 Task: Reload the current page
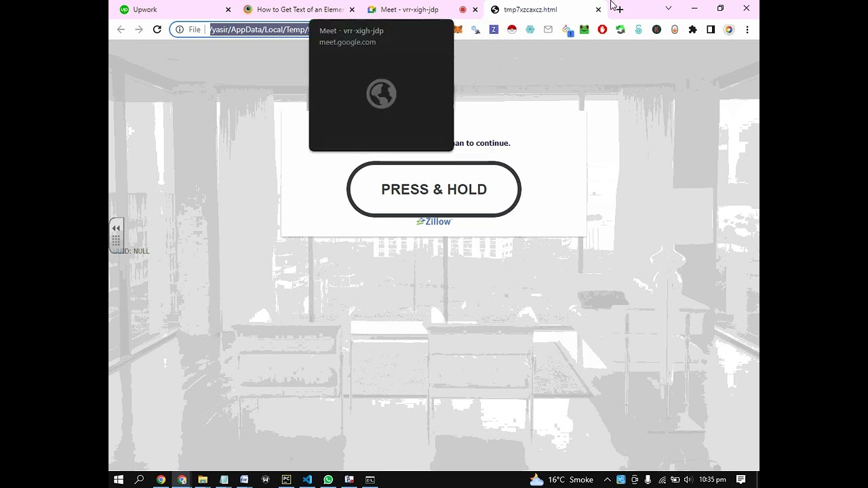[157, 30]
